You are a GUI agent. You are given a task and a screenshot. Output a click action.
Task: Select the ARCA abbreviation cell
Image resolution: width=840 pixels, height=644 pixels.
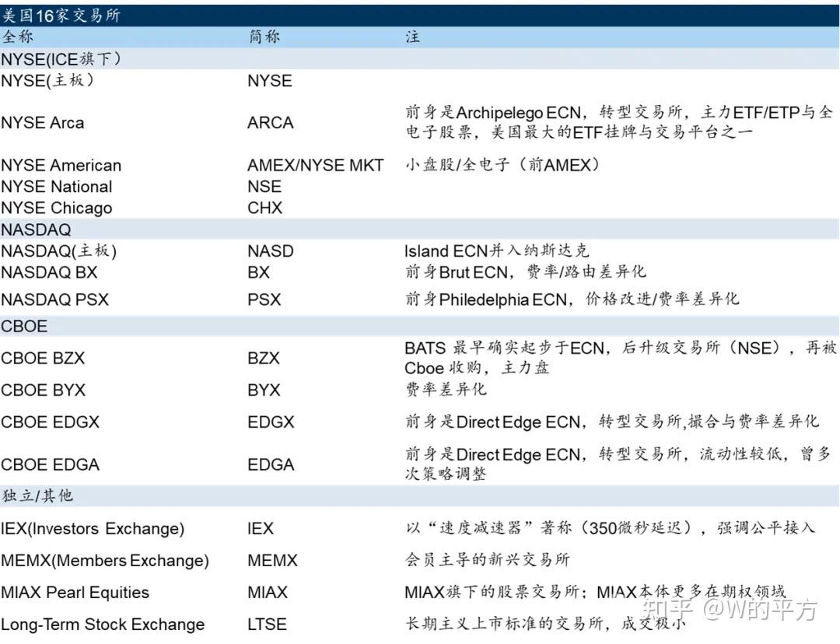(x=270, y=123)
